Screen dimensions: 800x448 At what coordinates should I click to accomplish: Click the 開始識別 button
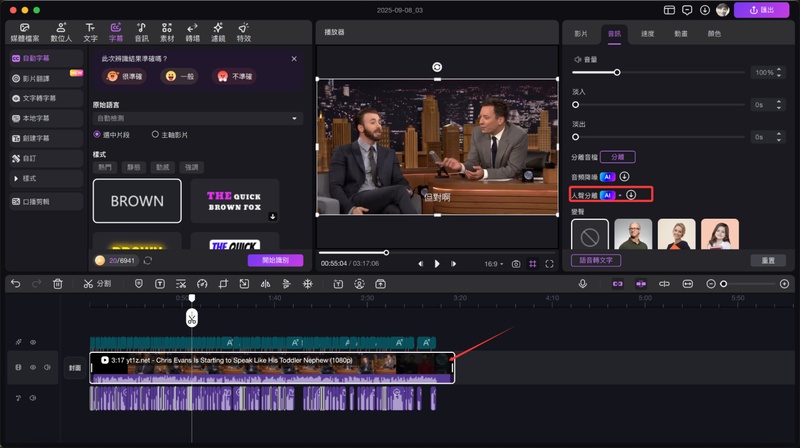(275, 260)
